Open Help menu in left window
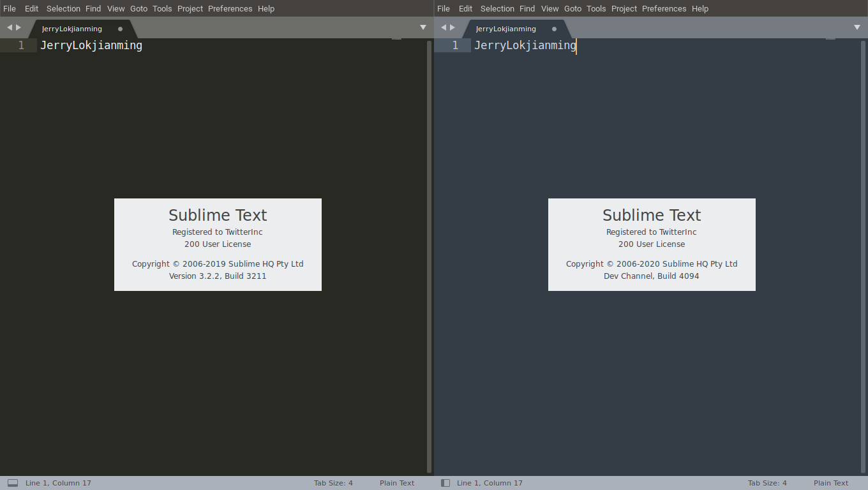The height and width of the screenshot is (490, 868). pos(266,8)
